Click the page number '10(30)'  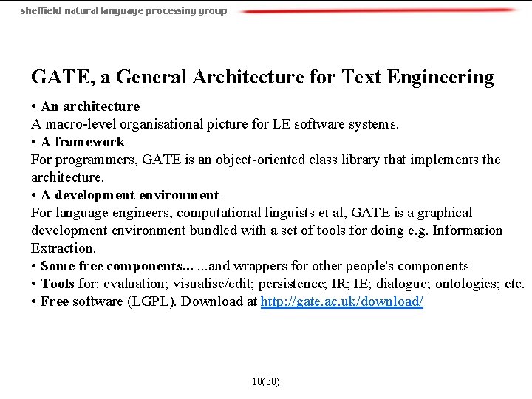pyautogui.click(x=266, y=381)
